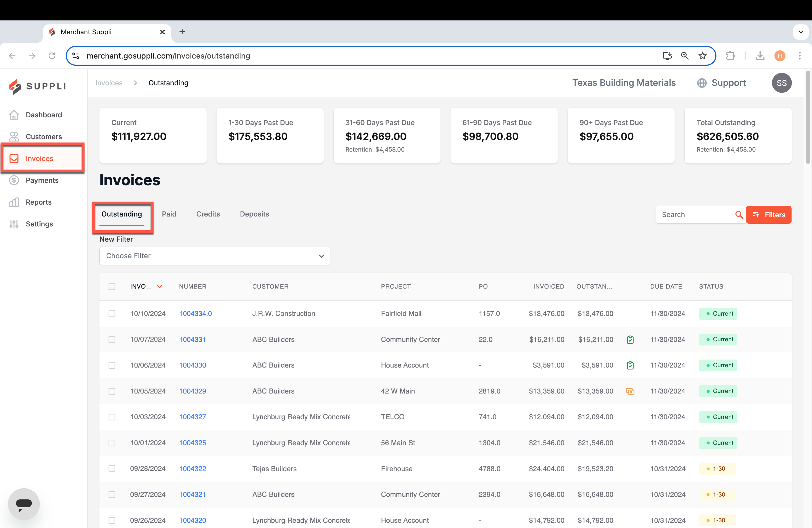This screenshot has height=528, width=812.
Task: Switch to the Paid tab
Action: [169, 214]
